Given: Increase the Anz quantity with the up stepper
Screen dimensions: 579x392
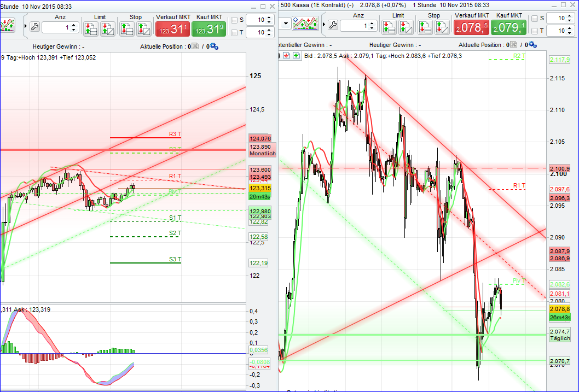Looking at the screenshot, I should (74, 23).
